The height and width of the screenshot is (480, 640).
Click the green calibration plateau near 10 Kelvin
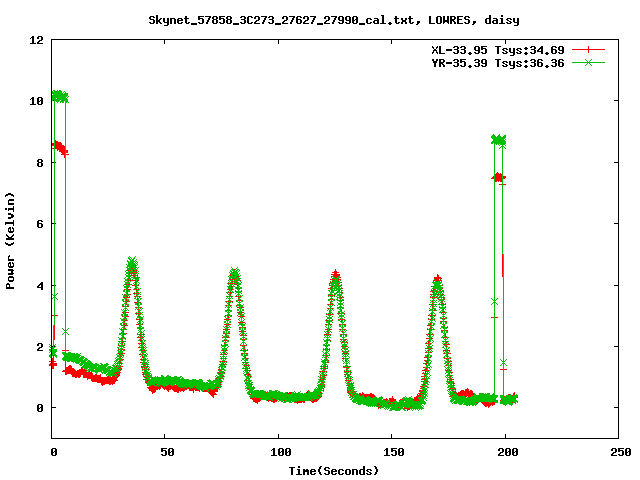pos(60,97)
